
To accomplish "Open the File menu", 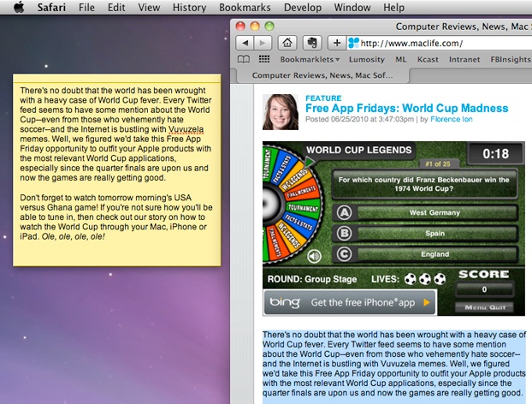I will [86, 7].
